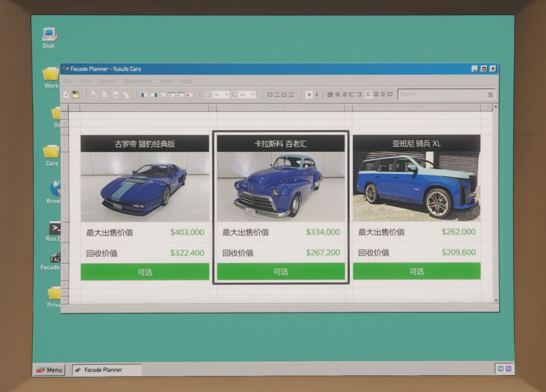
Task: Open the Cars folder on the desktop
Action: [52, 156]
